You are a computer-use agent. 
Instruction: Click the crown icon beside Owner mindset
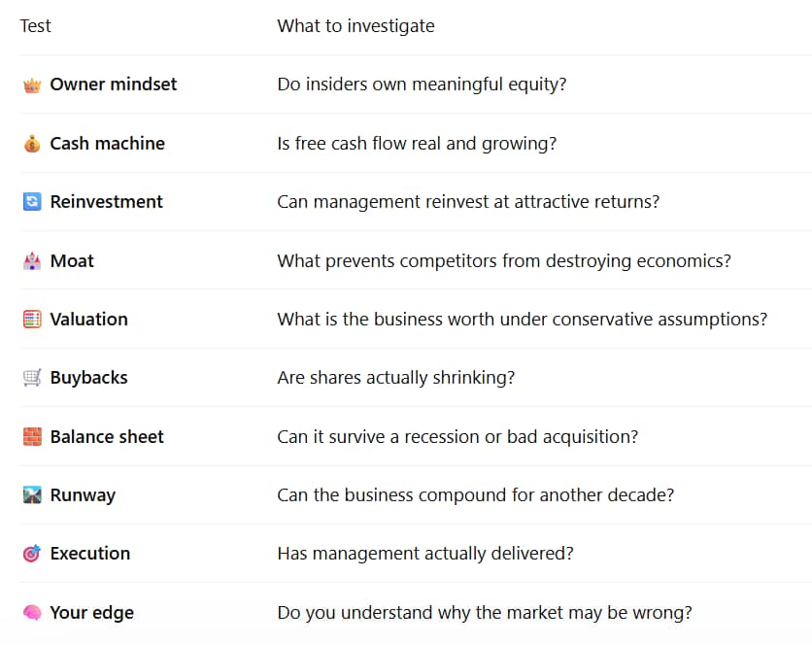tap(32, 85)
